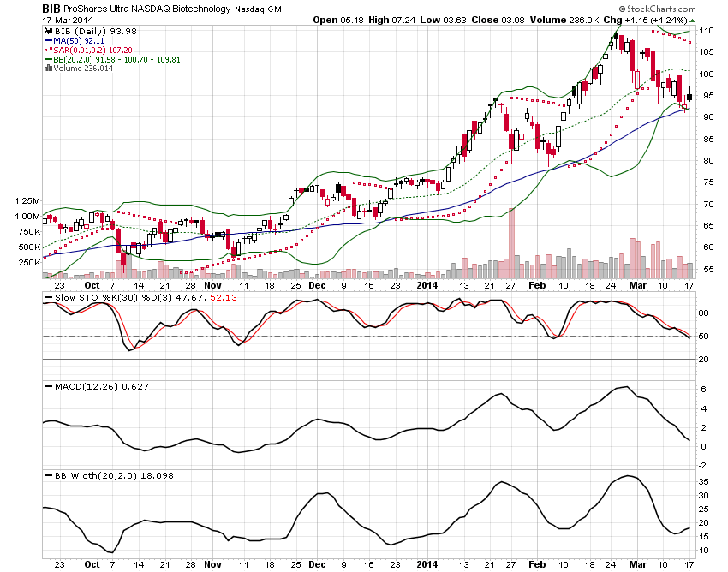Click the 'Open 95.18' value
This screenshot has width=728, height=572.
[x=338, y=20]
